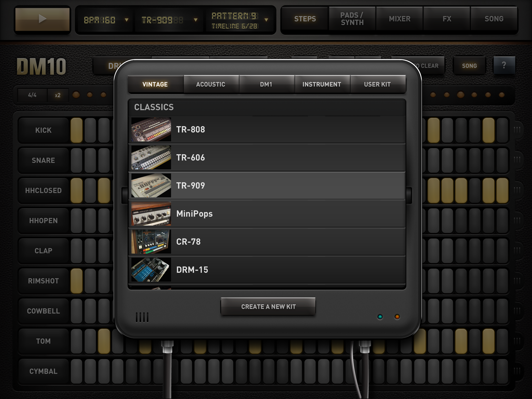Toggle the third step of HHCLOSED row
This screenshot has height=399, width=532.
point(104,191)
